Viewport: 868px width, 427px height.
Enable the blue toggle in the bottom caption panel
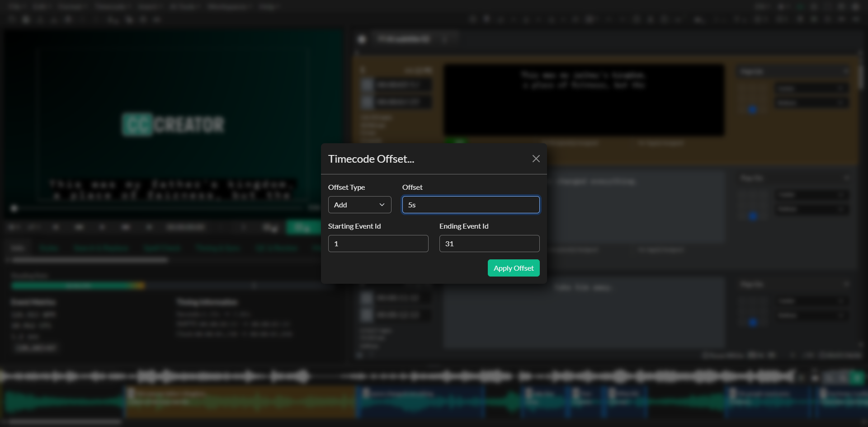(x=752, y=323)
